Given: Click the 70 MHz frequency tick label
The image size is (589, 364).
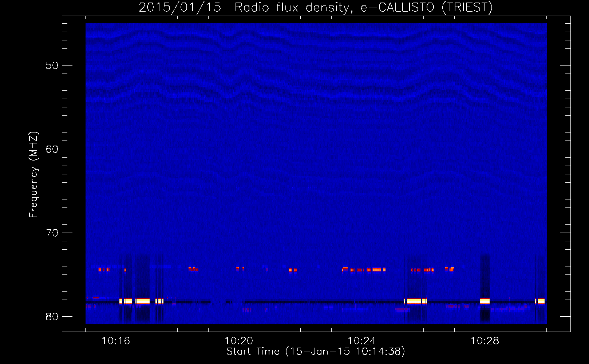Looking at the screenshot, I should click(52, 233).
